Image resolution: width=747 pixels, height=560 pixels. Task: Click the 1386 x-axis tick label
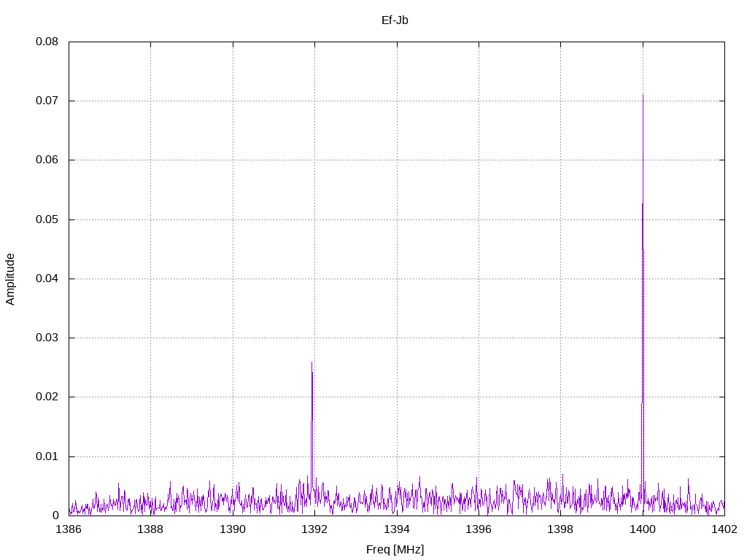(x=69, y=529)
